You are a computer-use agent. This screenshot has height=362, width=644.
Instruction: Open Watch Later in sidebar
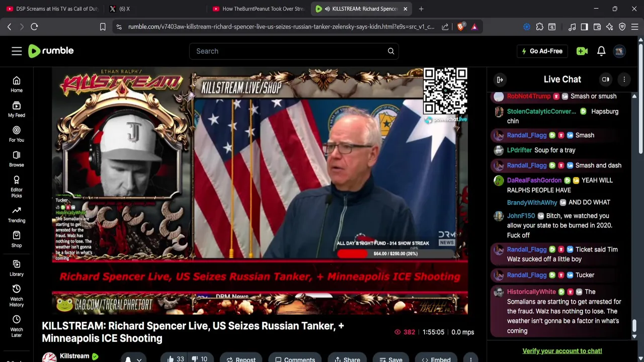pos(17,326)
